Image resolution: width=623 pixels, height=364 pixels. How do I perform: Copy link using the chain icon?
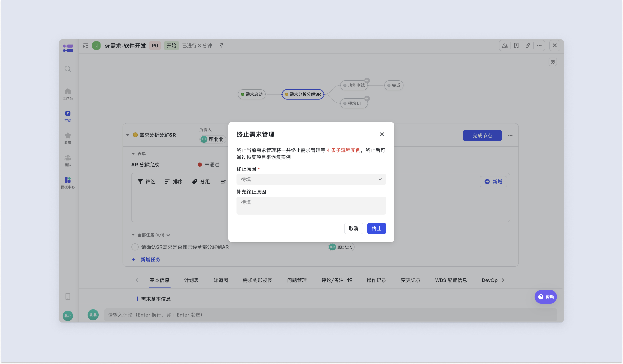528,46
